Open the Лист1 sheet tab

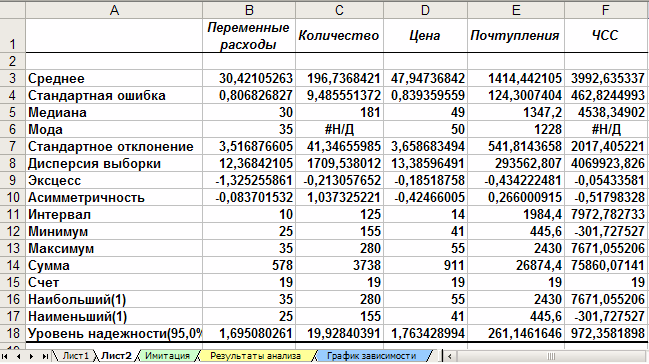[76, 356]
